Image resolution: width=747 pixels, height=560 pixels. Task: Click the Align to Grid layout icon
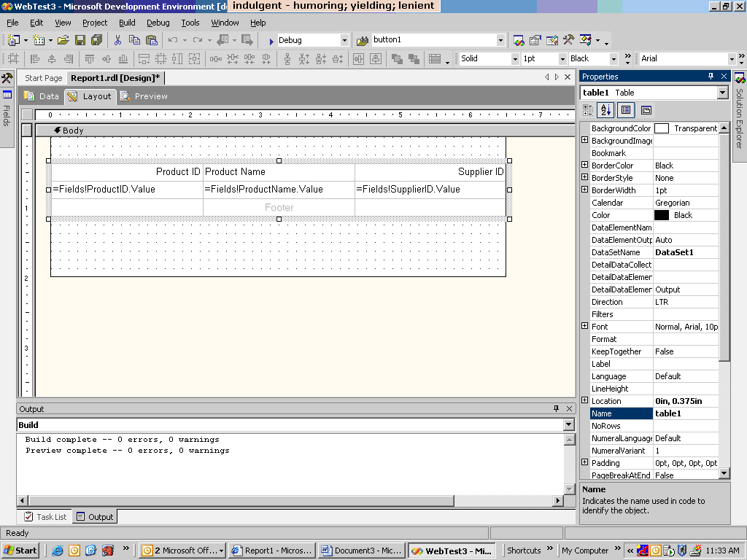[x=13, y=59]
